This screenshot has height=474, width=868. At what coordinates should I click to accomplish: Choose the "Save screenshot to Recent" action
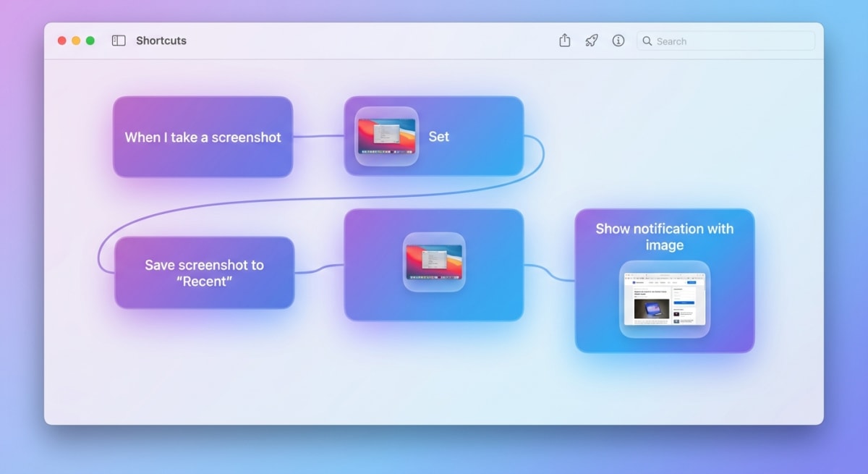(x=204, y=273)
